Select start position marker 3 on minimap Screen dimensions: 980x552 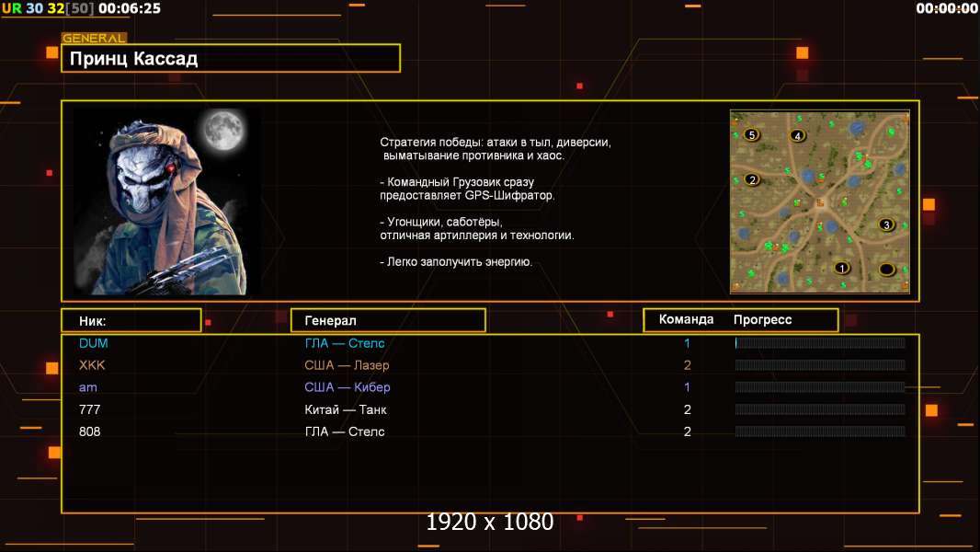click(885, 224)
